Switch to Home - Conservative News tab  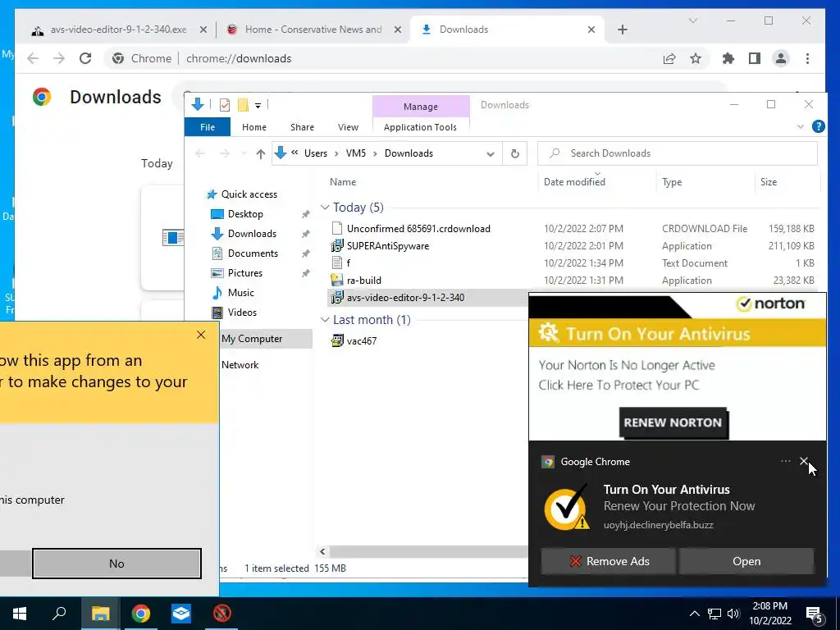click(313, 30)
